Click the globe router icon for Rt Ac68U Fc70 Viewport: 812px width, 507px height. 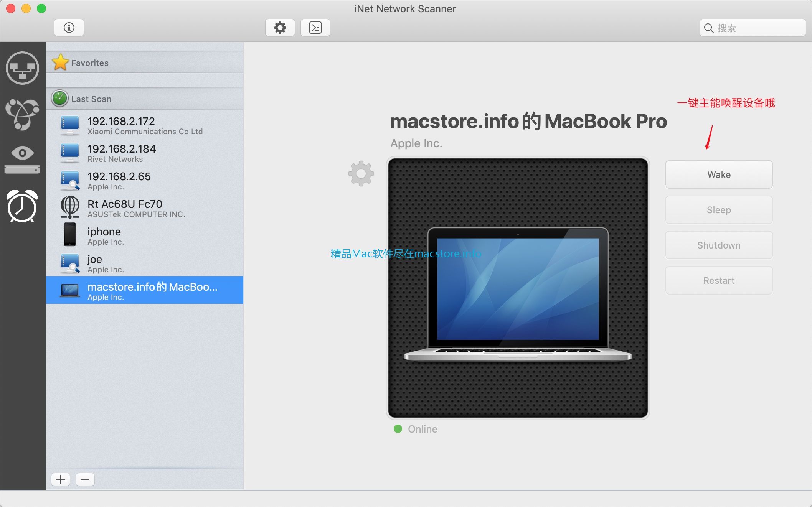[x=70, y=207]
